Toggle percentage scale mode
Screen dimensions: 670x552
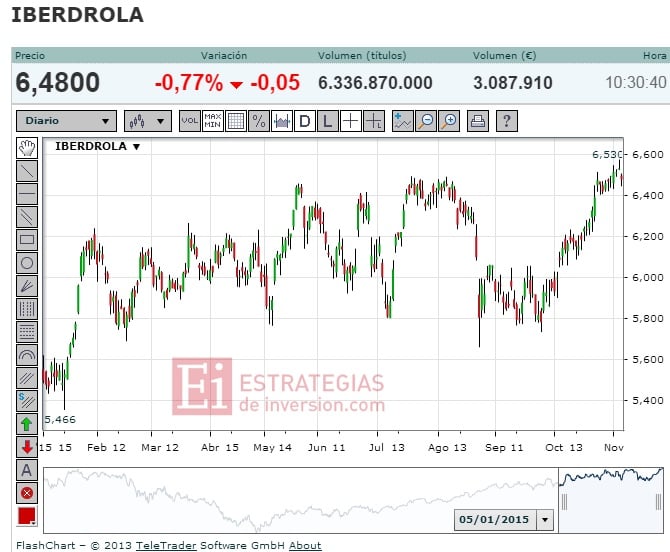click(259, 121)
